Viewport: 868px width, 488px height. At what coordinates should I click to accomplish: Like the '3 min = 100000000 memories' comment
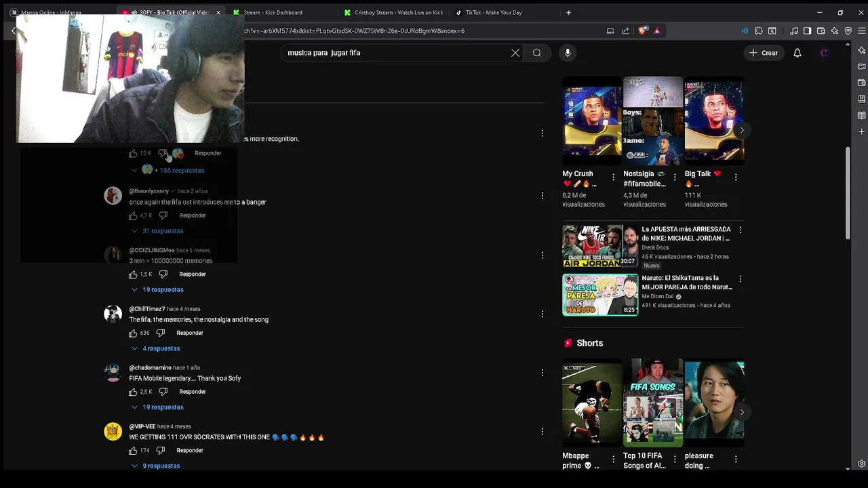pos(133,274)
